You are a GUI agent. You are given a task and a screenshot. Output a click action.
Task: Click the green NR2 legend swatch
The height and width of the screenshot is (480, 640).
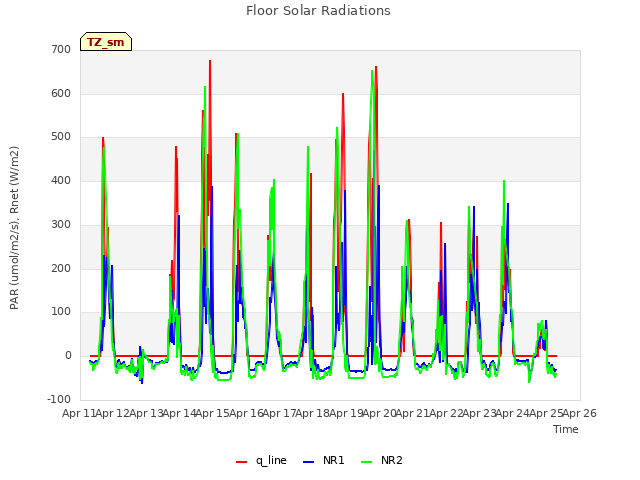tap(367, 462)
